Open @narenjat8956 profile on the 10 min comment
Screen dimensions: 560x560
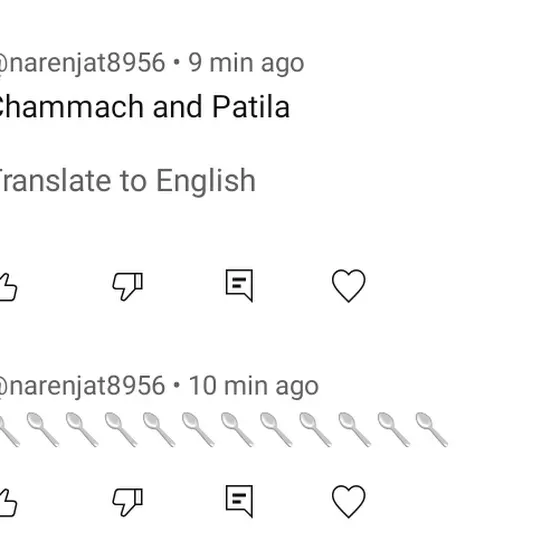pyautogui.click(x=82, y=386)
